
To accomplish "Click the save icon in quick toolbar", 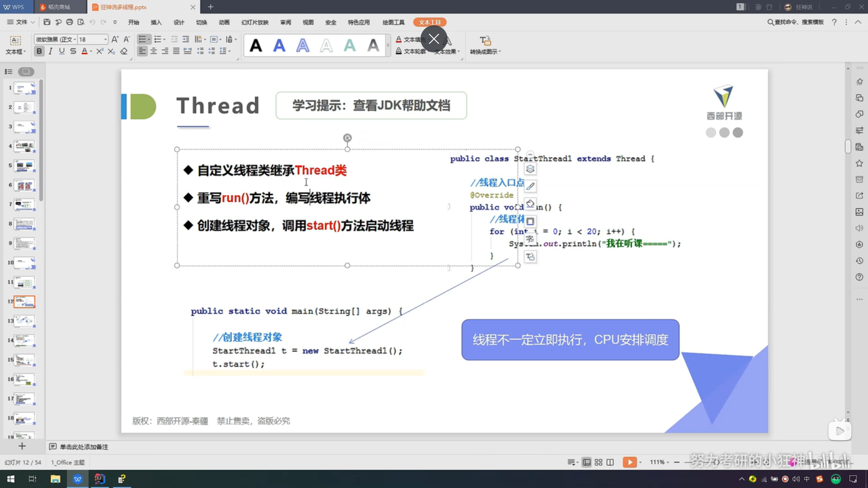I will tap(47, 22).
